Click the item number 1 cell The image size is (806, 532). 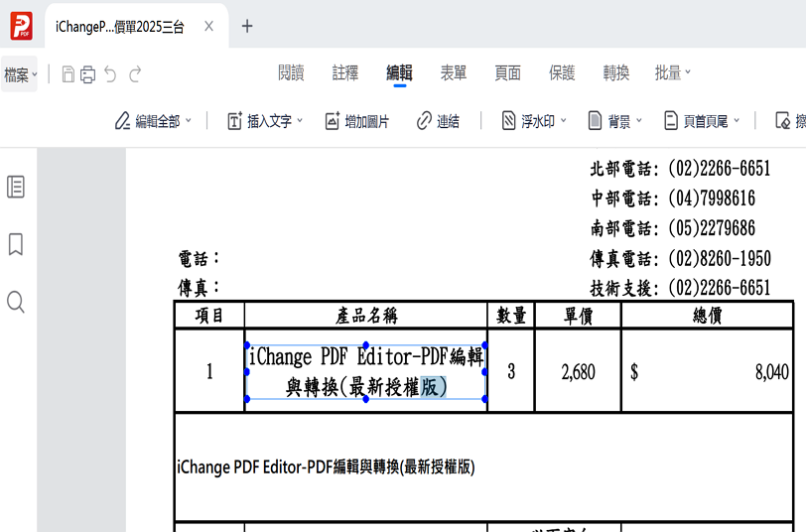209,371
